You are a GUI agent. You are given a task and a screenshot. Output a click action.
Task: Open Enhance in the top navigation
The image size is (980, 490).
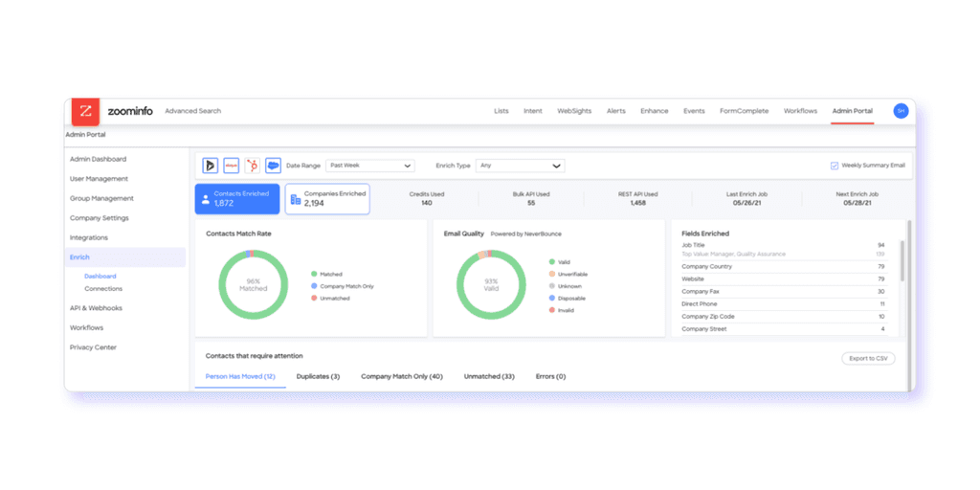(655, 111)
